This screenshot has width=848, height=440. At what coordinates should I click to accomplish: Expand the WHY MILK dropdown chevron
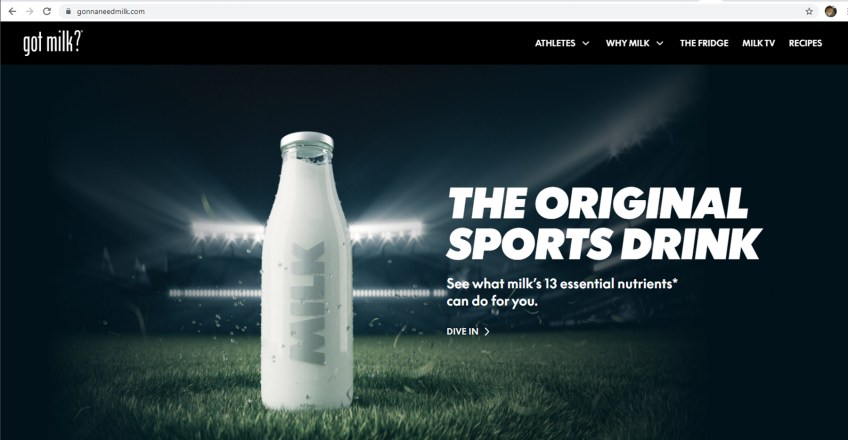point(660,43)
